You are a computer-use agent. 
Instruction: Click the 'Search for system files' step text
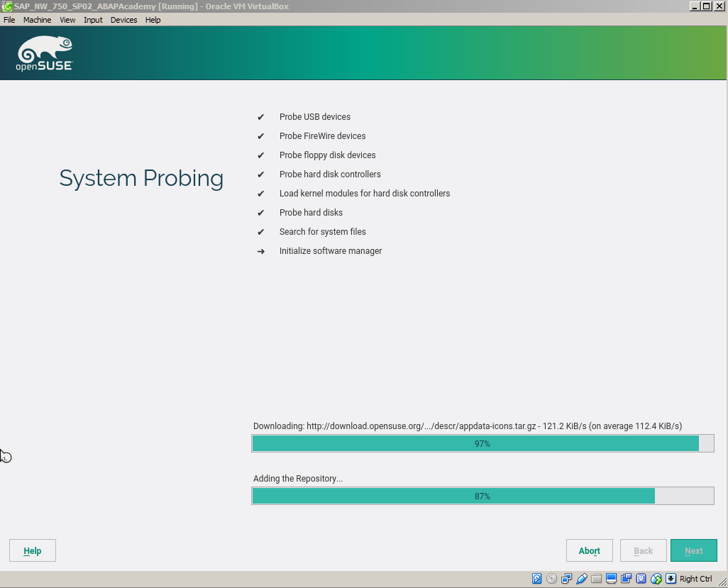tap(323, 231)
